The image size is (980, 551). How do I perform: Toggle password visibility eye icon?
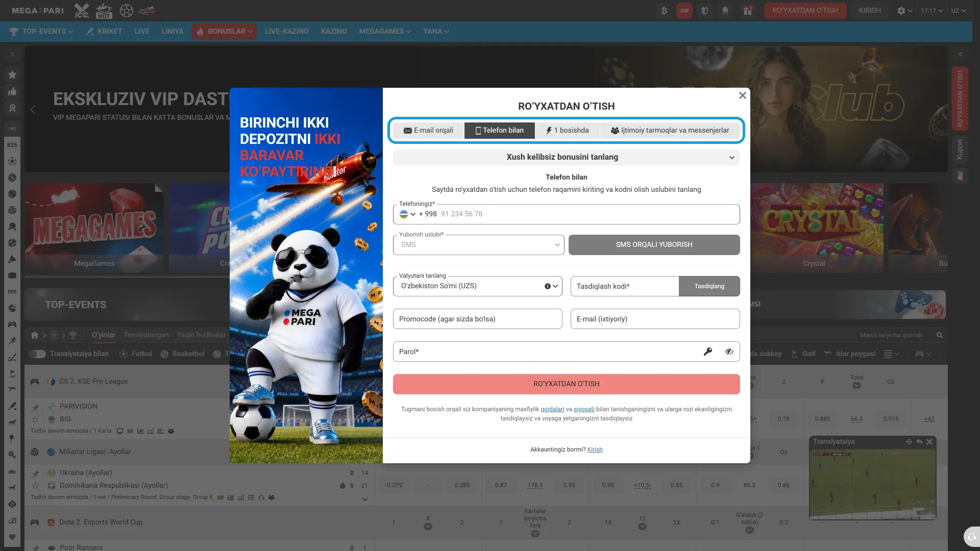[729, 352]
